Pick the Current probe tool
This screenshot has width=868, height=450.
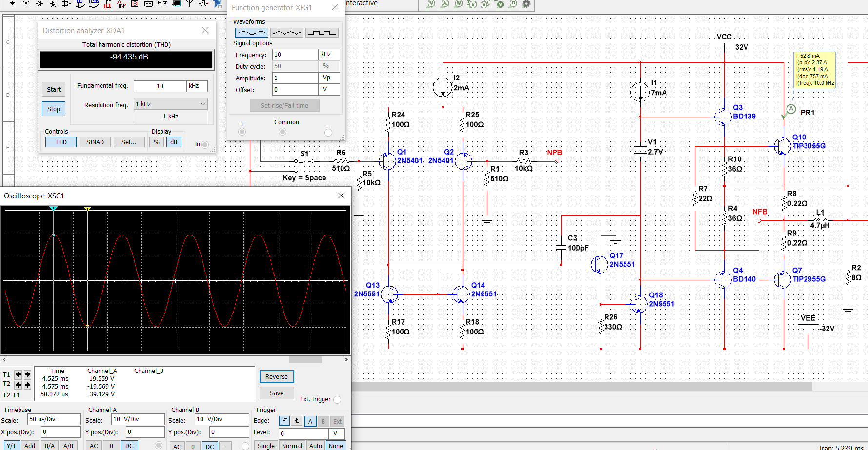click(x=444, y=4)
